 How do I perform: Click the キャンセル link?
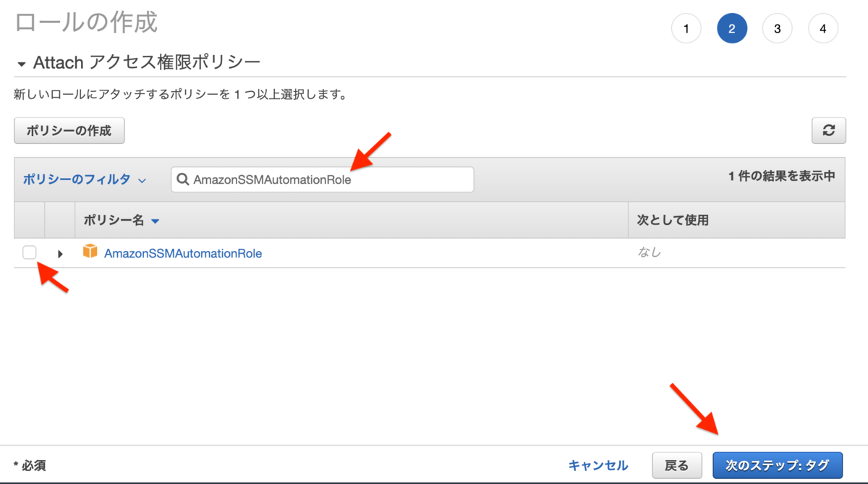598,465
